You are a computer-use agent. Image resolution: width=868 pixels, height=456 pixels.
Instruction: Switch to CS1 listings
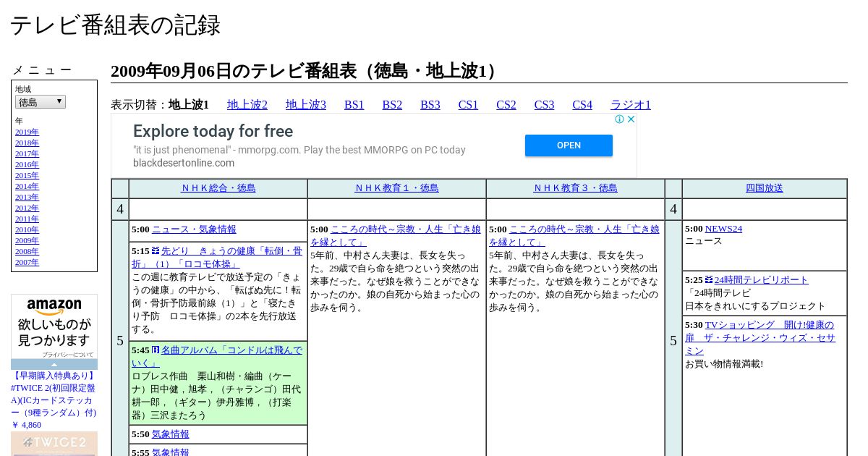tap(468, 105)
